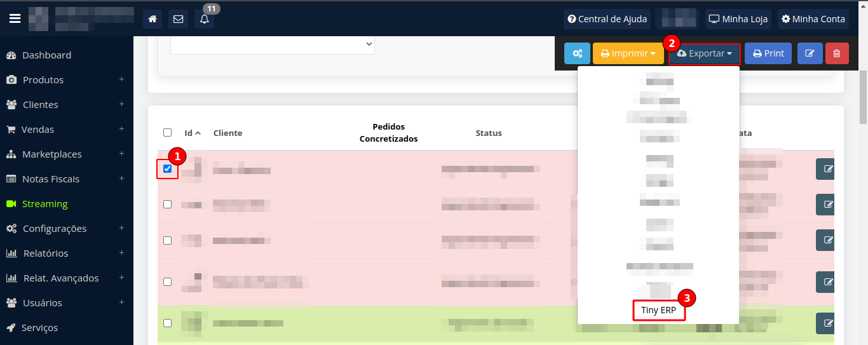Click the blue Print button
The height and width of the screenshot is (345, 868).
[x=768, y=53]
